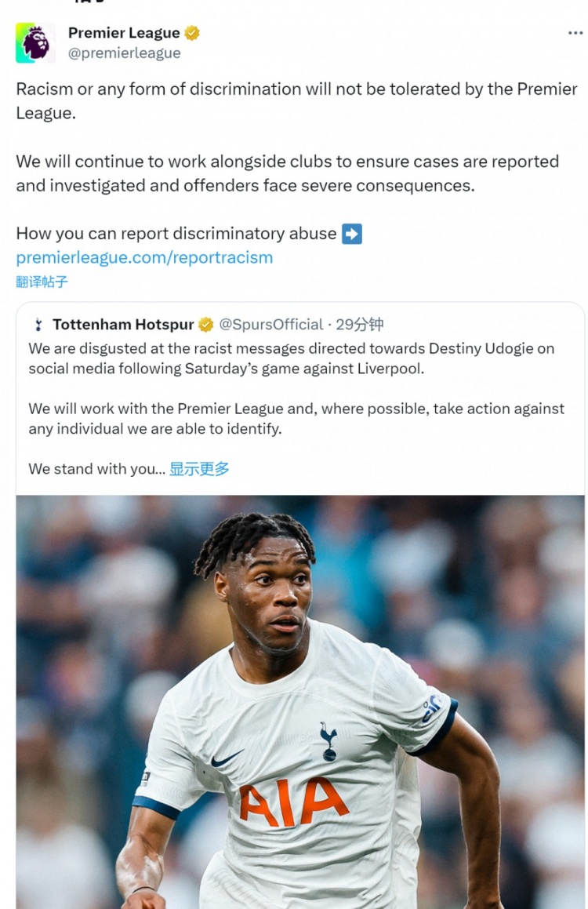This screenshot has width=588, height=909.
Task: Click main tweet text about racism
Action: pos(296,101)
